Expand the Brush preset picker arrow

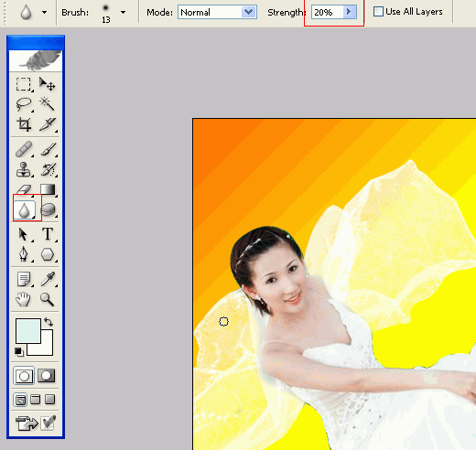pos(123,13)
